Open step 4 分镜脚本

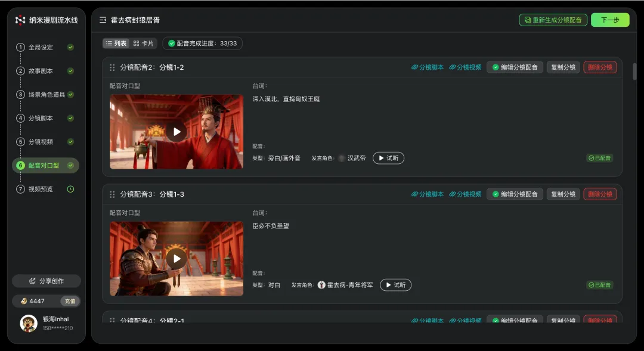45,118
